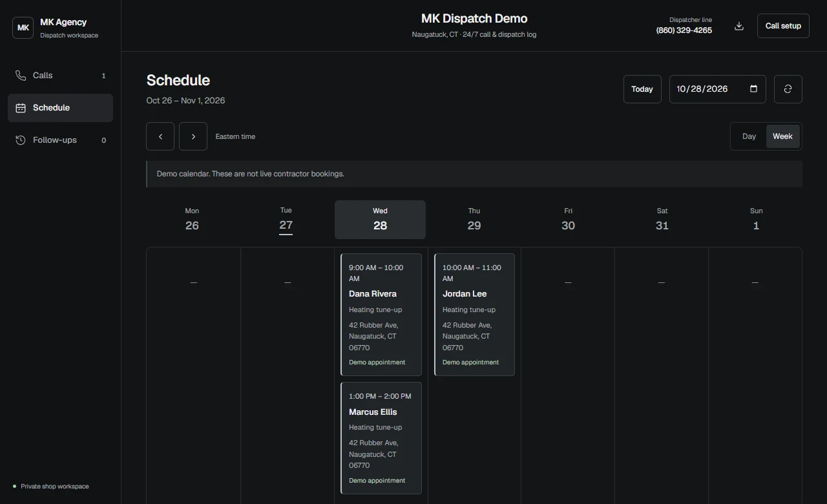Click the download icon in header
This screenshot has width=827, height=504.
739,26
